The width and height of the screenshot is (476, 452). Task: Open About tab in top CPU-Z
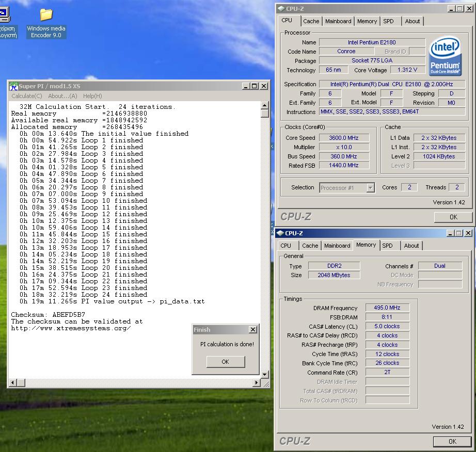412,21
